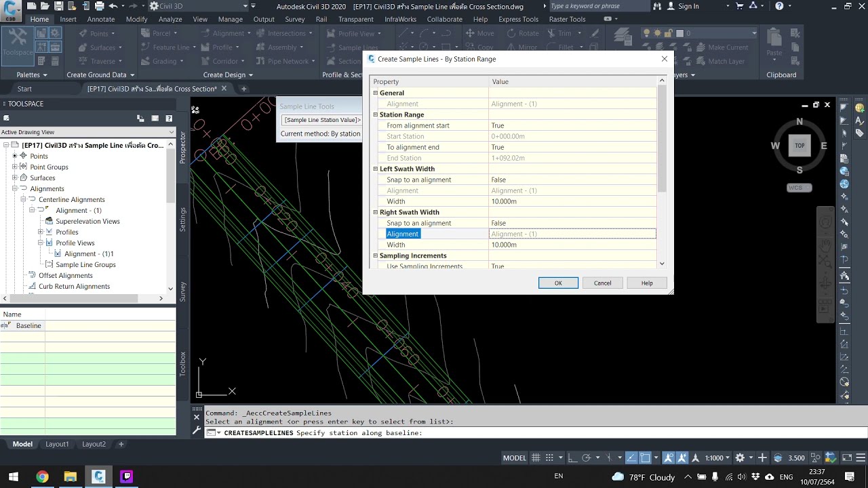Switch to the Settings tab in Toolspace
This screenshot has width=868, height=488.
[x=182, y=220]
